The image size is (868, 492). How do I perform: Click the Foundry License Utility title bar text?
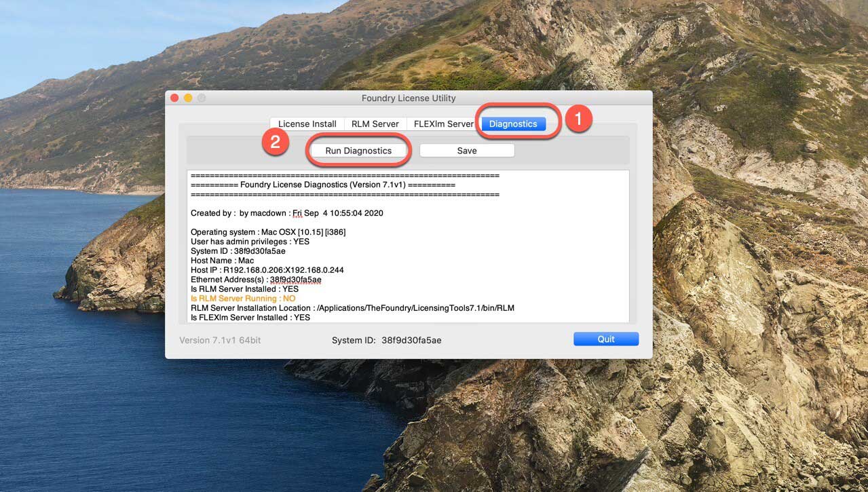[x=409, y=98]
